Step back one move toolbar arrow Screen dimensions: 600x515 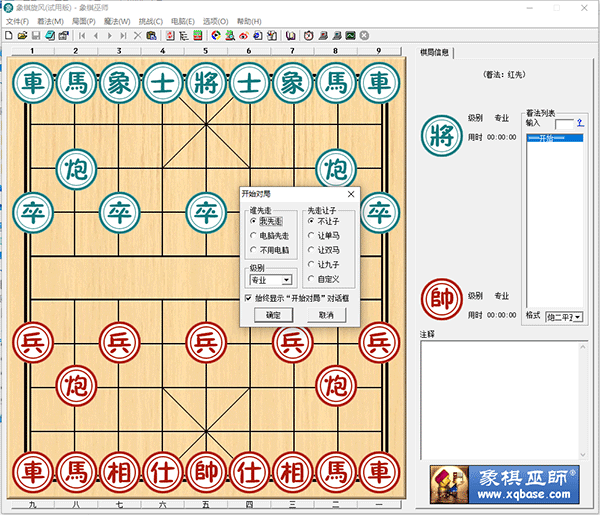(96, 36)
